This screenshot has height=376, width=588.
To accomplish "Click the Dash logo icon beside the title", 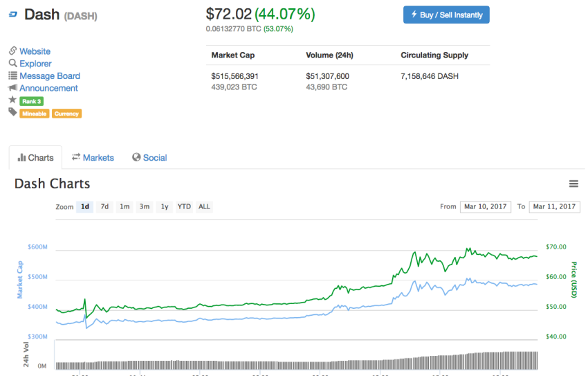I will pyautogui.click(x=13, y=15).
